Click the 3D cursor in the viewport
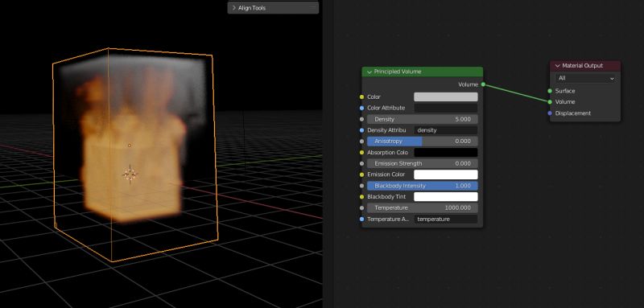This screenshot has width=644, height=308. tap(130, 175)
